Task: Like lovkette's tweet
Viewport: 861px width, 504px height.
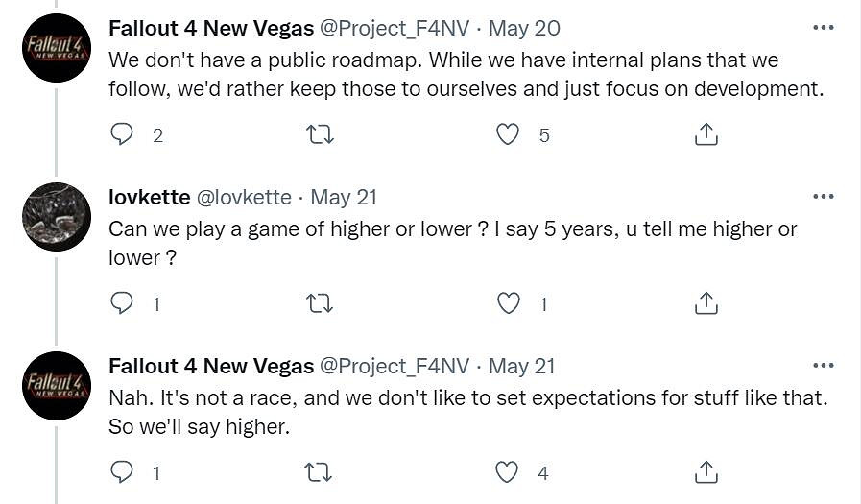Action: (x=508, y=304)
